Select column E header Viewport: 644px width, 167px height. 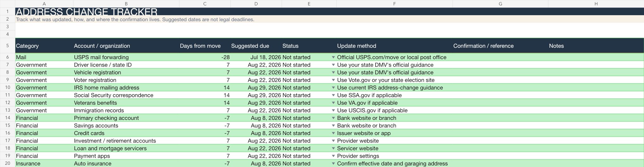[309, 4]
